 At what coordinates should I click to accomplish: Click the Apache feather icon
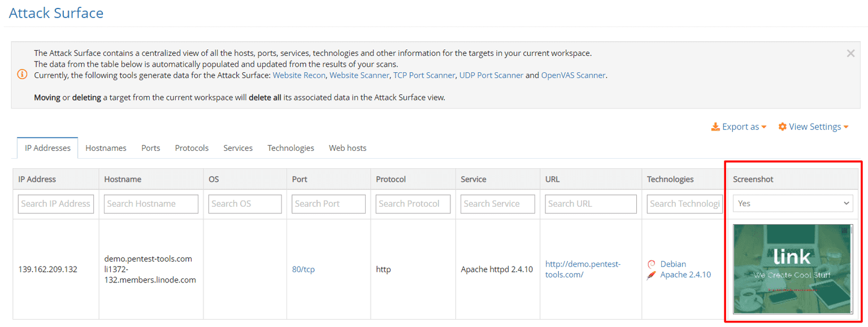(x=652, y=275)
